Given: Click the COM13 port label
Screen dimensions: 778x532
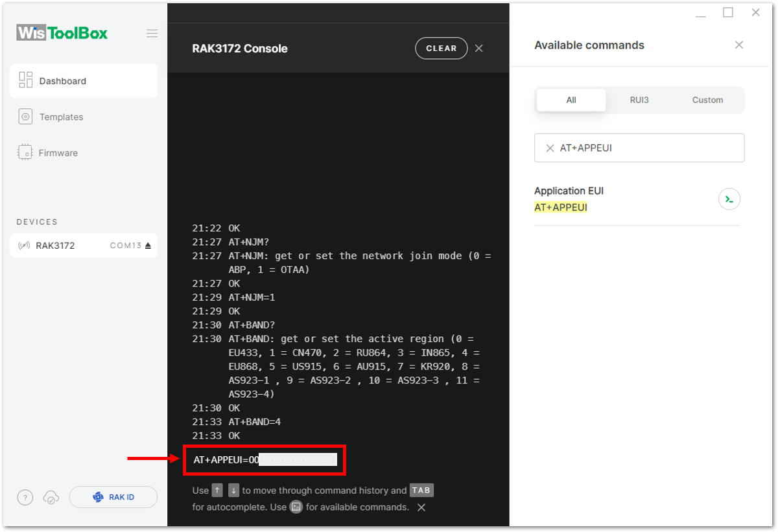Looking at the screenshot, I should click(126, 246).
